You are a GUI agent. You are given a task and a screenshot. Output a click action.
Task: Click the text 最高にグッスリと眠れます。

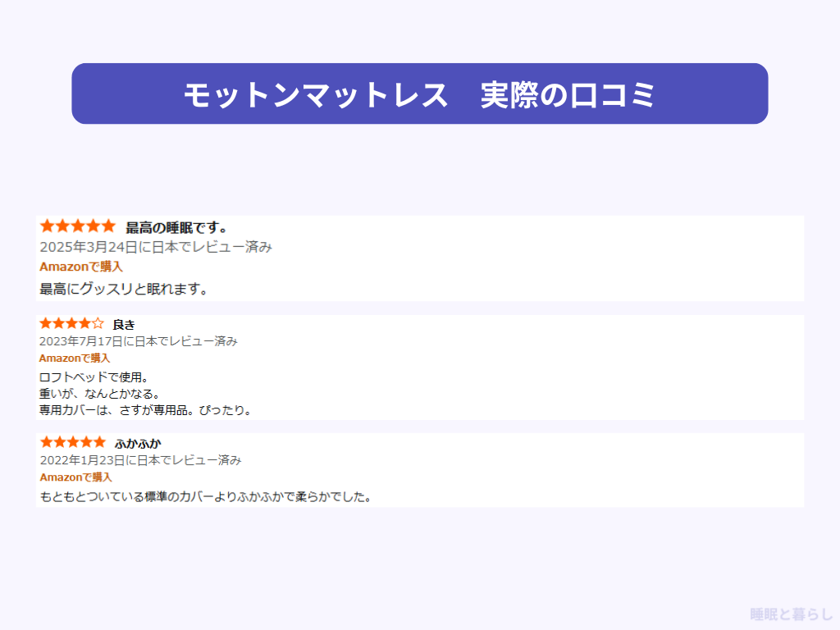coord(124,290)
